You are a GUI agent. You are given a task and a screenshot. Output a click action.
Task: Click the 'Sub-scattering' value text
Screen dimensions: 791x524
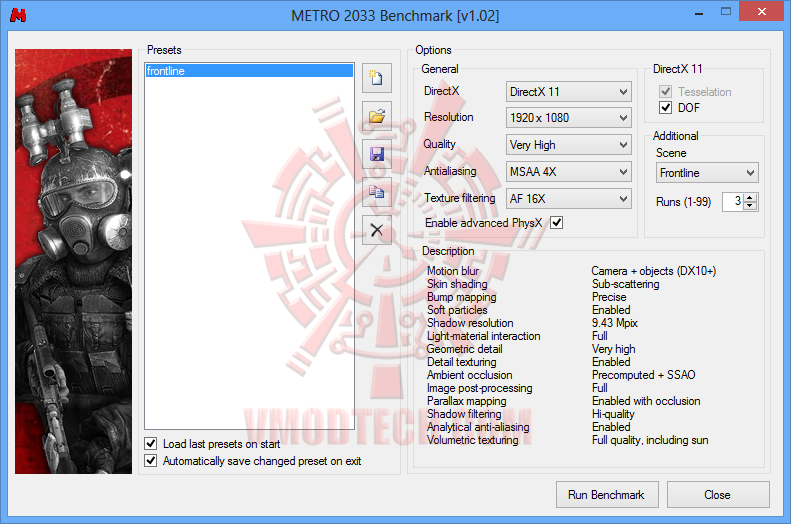pyautogui.click(x=626, y=284)
